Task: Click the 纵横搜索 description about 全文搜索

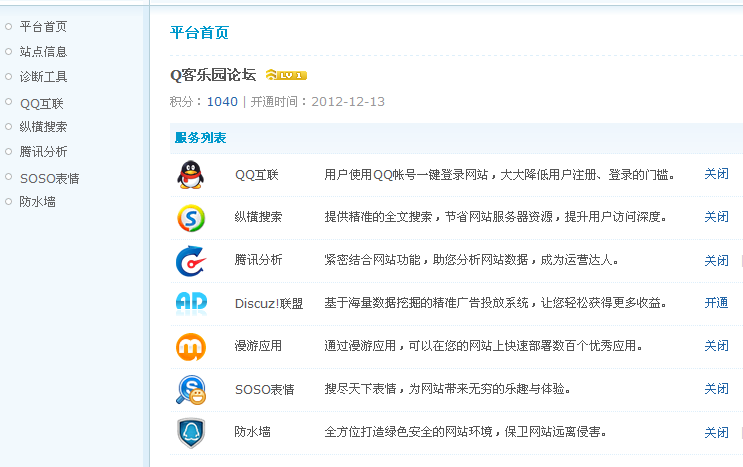Action: tap(496, 217)
